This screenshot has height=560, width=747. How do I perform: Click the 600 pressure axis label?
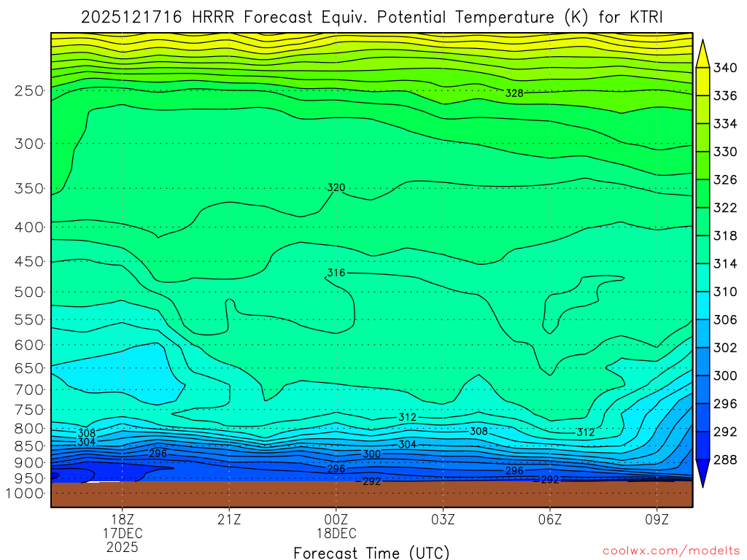point(29,345)
